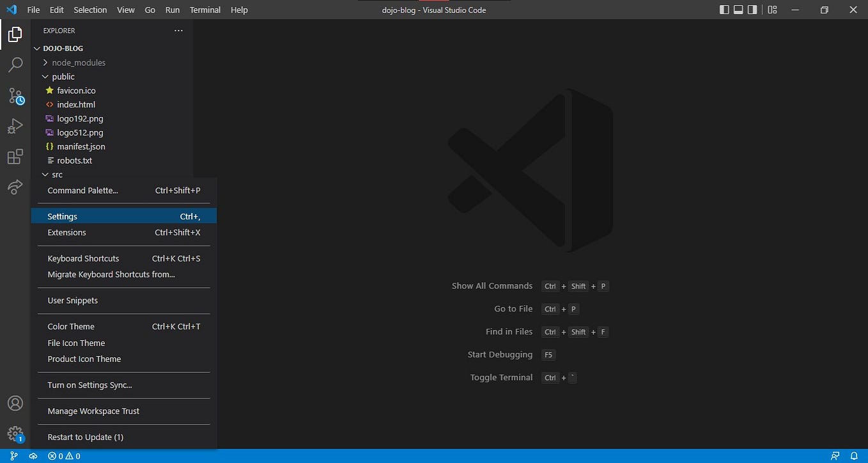Open the Run and Debug view
Image resolution: width=868 pixels, height=463 pixels.
pyautogui.click(x=15, y=126)
